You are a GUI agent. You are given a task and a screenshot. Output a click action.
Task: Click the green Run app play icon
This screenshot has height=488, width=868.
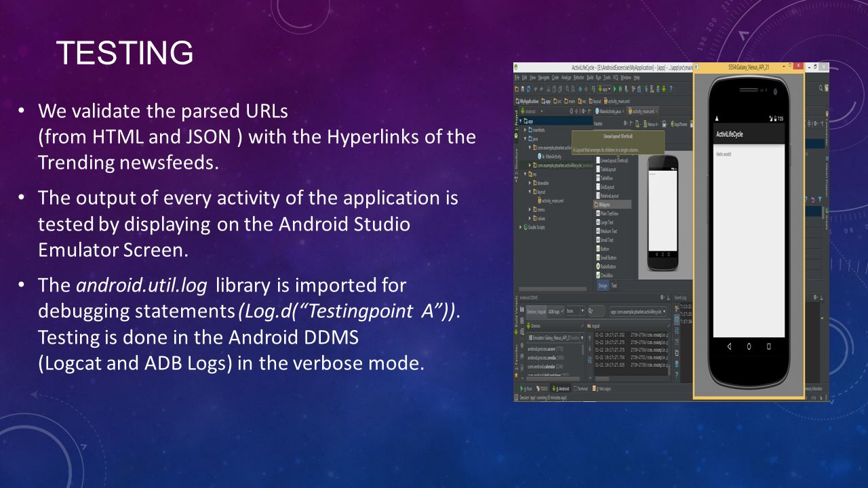pyautogui.click(x=614, y=89)
